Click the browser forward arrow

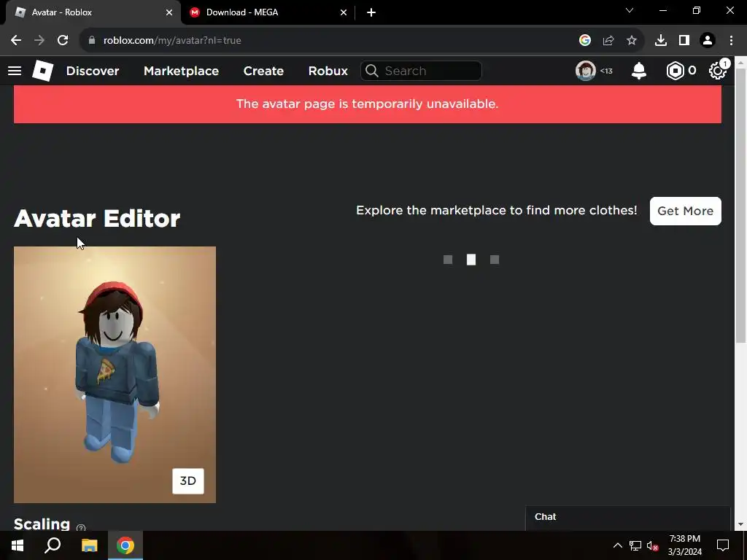pos(39,41)
